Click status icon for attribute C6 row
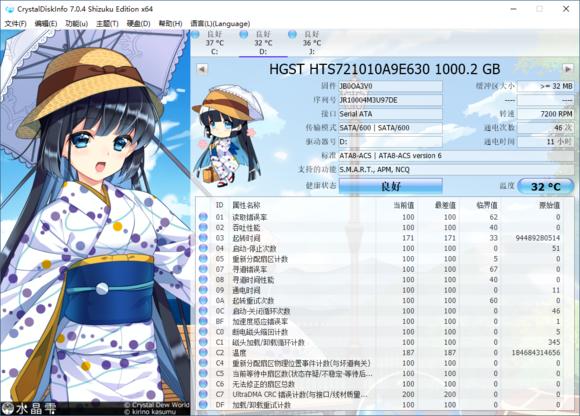This screenshot has height=416, width=580. coord(203,384)
